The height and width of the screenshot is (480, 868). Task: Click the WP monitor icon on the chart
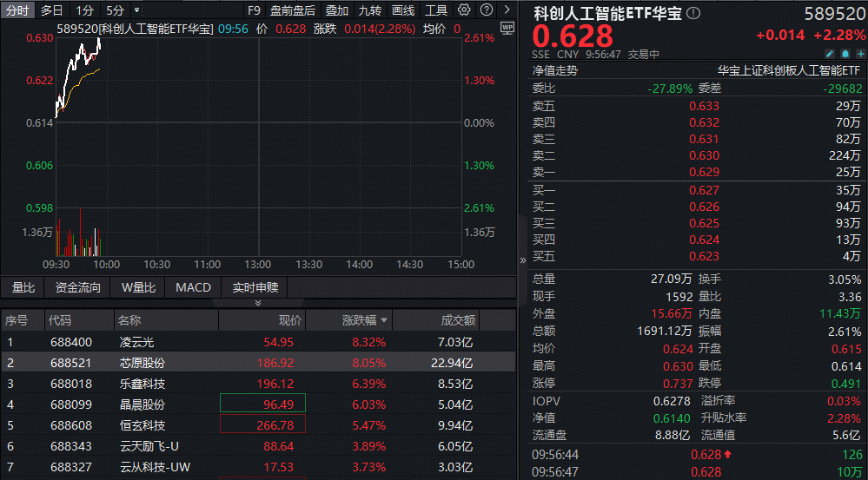pyautogui.click(x=507, y=27)
